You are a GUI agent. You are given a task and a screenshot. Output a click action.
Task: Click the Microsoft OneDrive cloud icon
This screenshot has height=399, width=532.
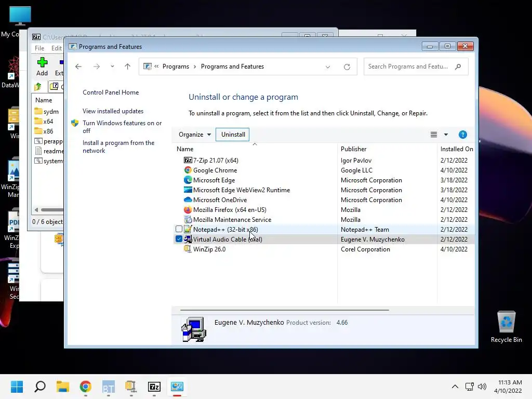pos(188,199)
